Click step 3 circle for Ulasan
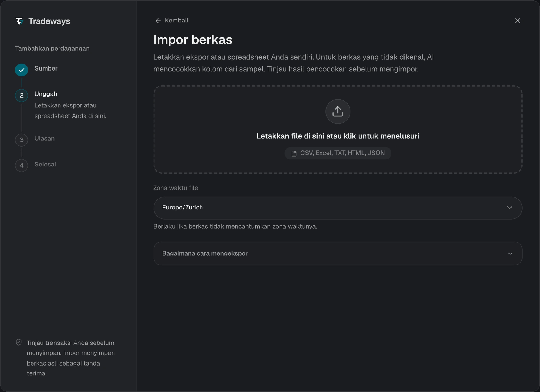Screen dimensions: 540x392 [22, 140]
